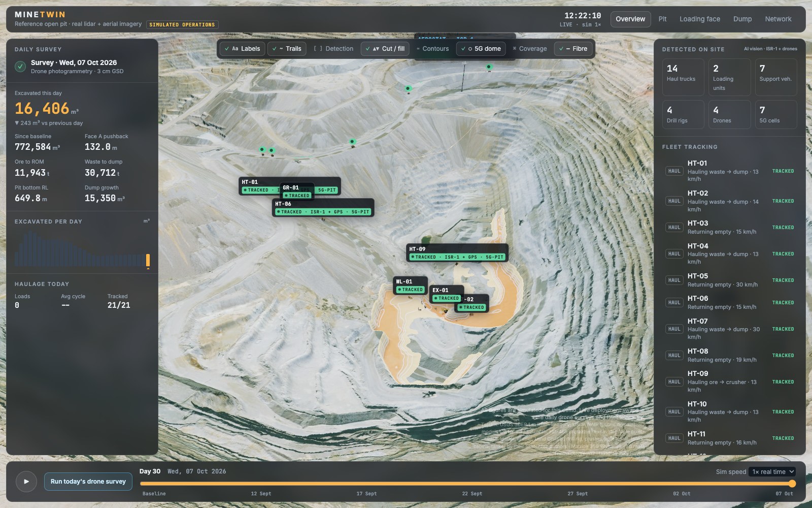The height and width of the screenshot is (508, 812).
Task: Enable the Contours overlay
Action: point(432,49)
